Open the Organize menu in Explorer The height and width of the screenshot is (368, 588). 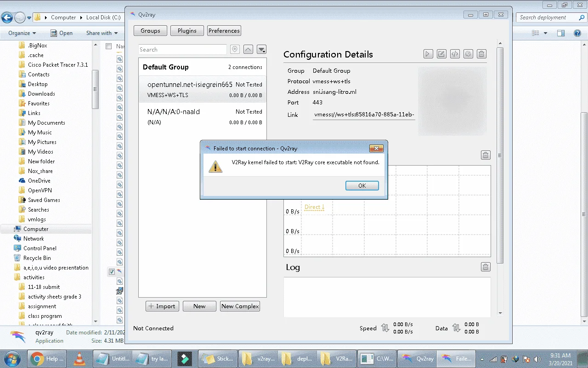(22, 33)
